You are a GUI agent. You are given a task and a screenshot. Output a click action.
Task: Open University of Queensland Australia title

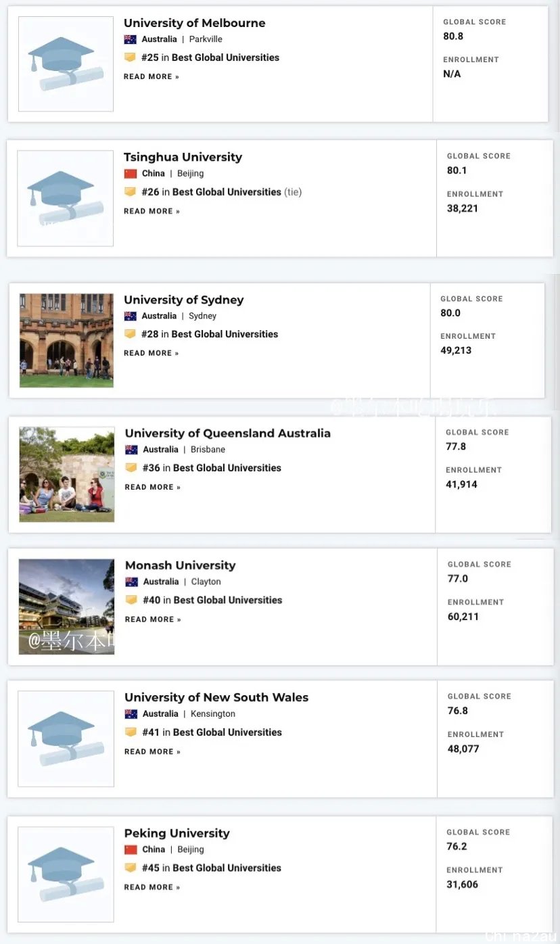click(x=227, y=433)
